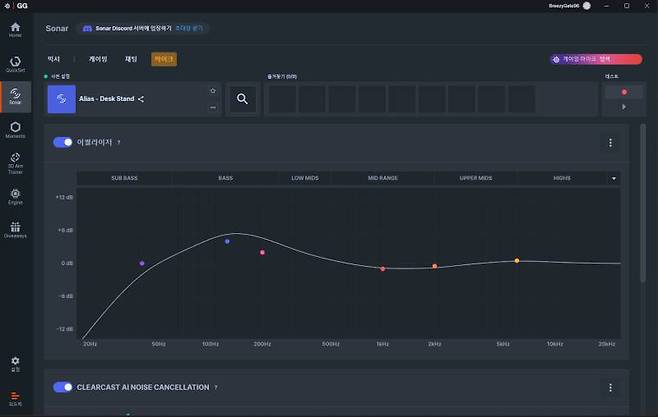Screen dimensions: 658x417
Task: Toggle ClearCast AI Noise Cancellation switch
Action: [x=63, y=387]
